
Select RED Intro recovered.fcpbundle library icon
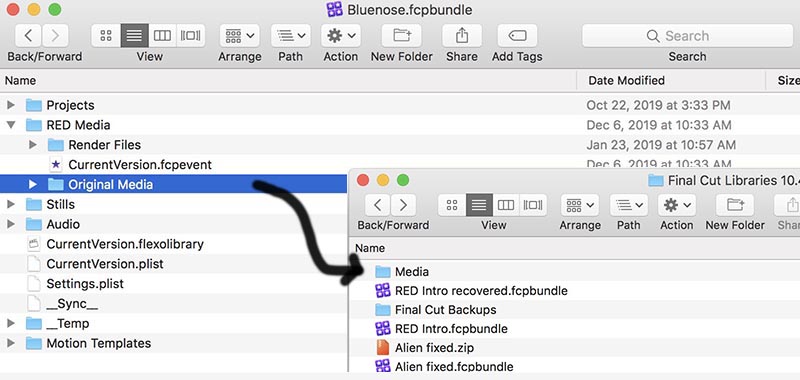coord(383,291)
